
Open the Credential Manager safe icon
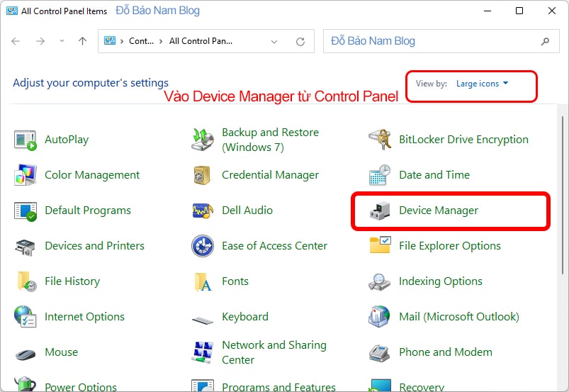point(202,175)
